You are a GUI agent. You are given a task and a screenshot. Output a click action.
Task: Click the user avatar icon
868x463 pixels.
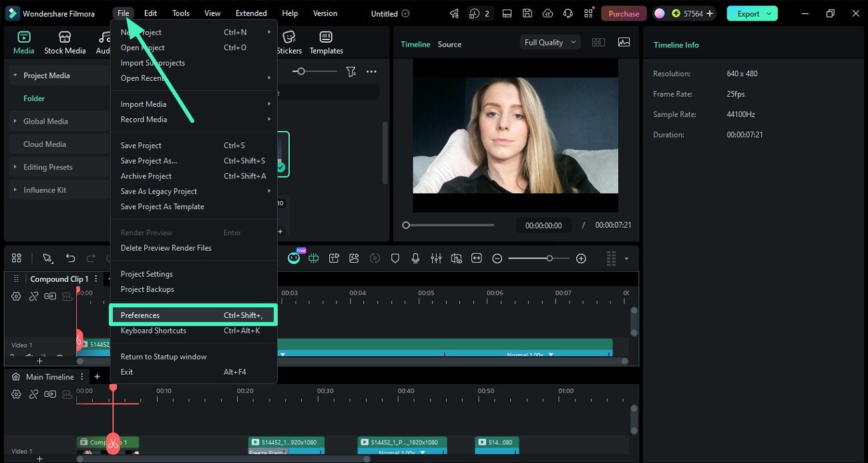[x=659, y=13]
